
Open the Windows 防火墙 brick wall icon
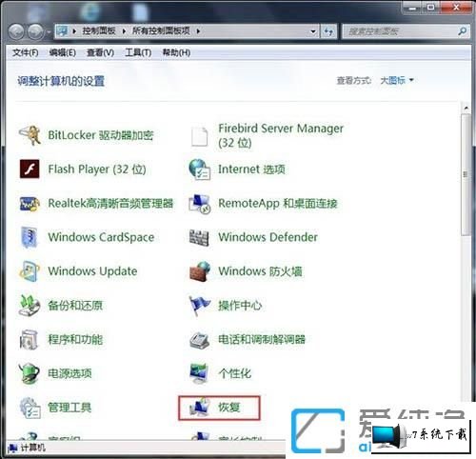(x=200, y=271)
